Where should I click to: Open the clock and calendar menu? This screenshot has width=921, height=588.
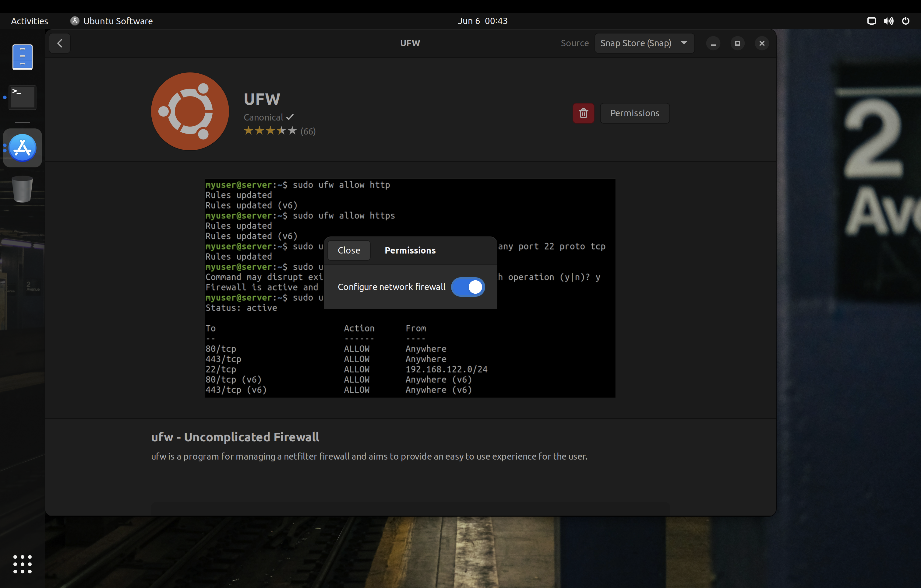(x=482, y=21)
